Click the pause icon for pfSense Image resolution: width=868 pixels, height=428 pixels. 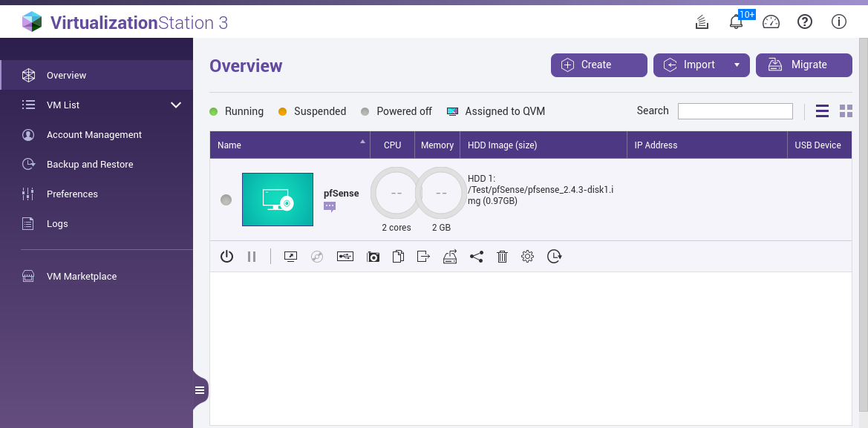point(252,257)
